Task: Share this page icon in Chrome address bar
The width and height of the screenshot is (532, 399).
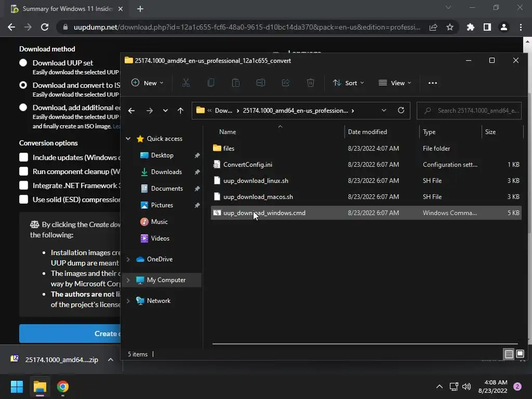Action: point(433,27)
